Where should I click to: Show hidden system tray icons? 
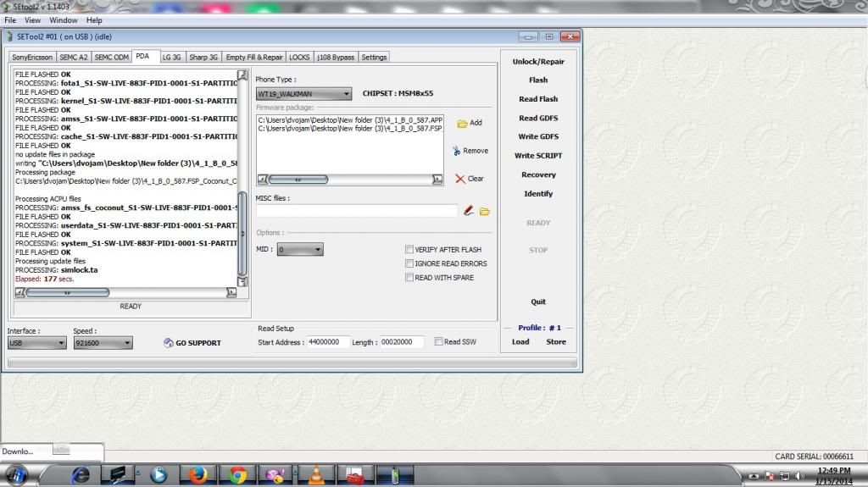coord(754,476)
